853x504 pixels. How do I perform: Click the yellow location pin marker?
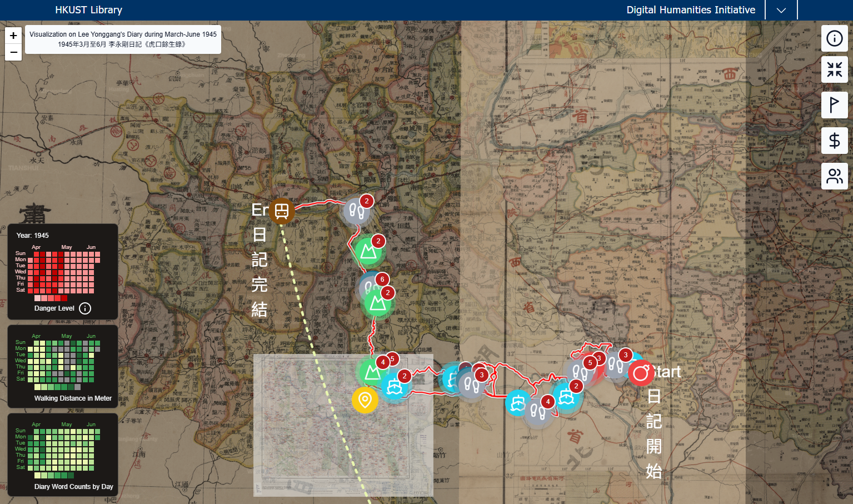(x=365, y=400)
